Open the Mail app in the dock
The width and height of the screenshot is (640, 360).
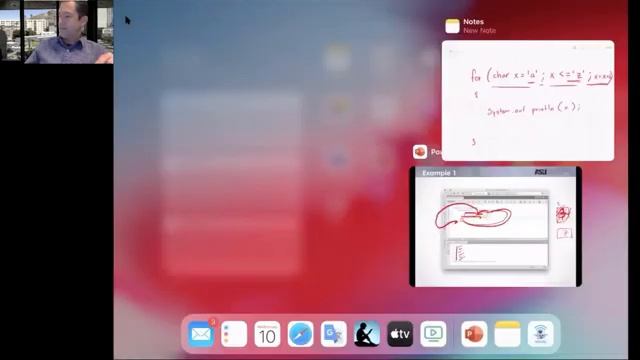[x=200, y=334]
